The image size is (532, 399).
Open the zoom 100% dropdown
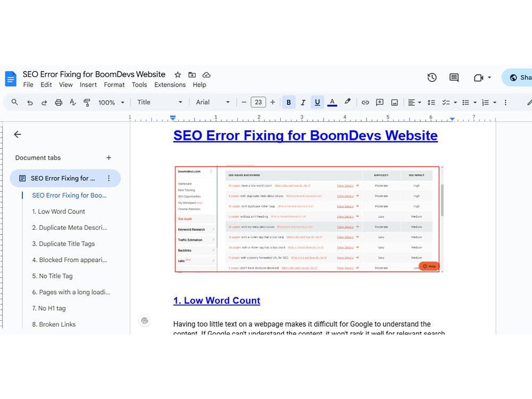[x=111, y=103]
